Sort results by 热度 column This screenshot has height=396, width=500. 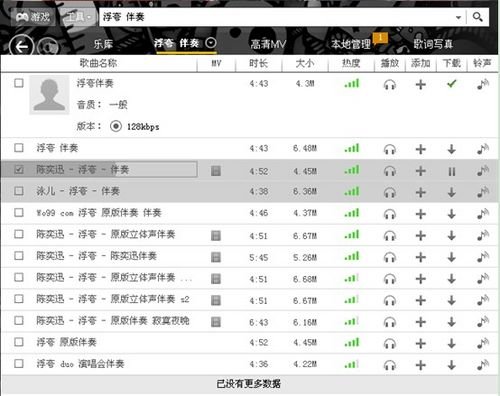[351, 63]
